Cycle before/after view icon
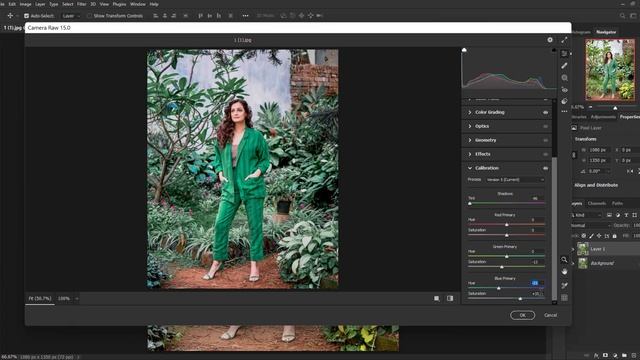This screenshot has width=640, height=360. coord(450,298)
